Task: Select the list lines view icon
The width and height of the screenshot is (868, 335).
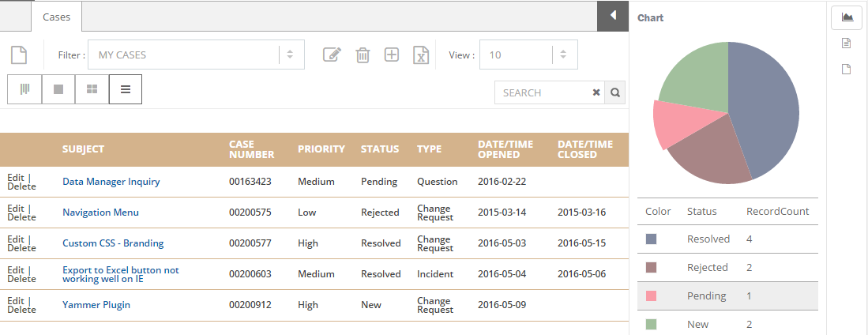Action: pos(126,89)
